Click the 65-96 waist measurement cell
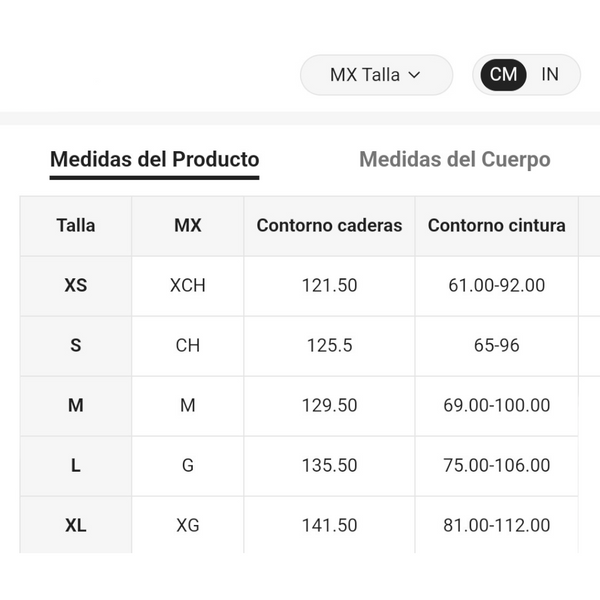 click(x=496, y=346)
